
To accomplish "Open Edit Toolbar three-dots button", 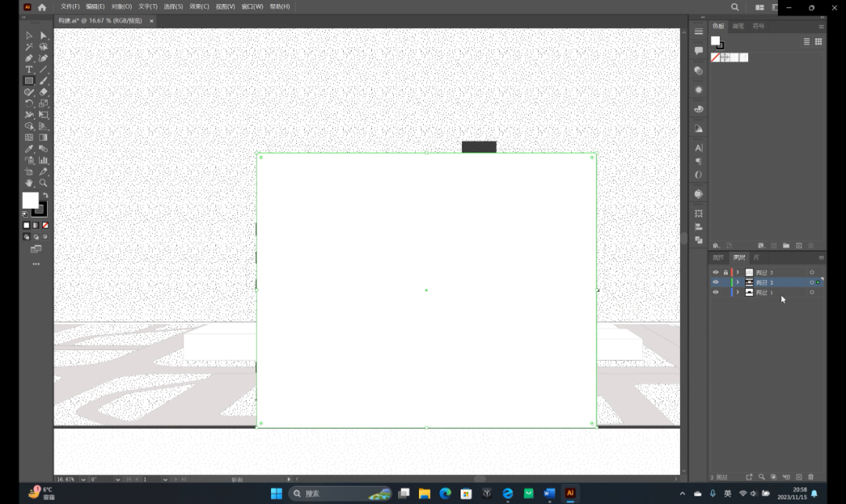I will [x=36, y=264].
